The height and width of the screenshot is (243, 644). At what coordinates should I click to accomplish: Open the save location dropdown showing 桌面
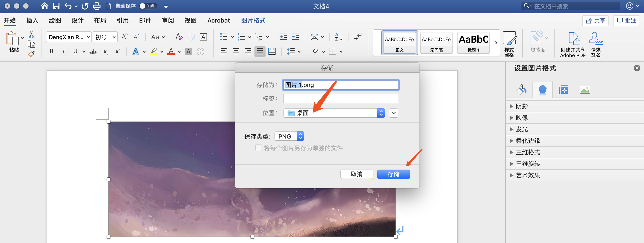pos(334,113)
